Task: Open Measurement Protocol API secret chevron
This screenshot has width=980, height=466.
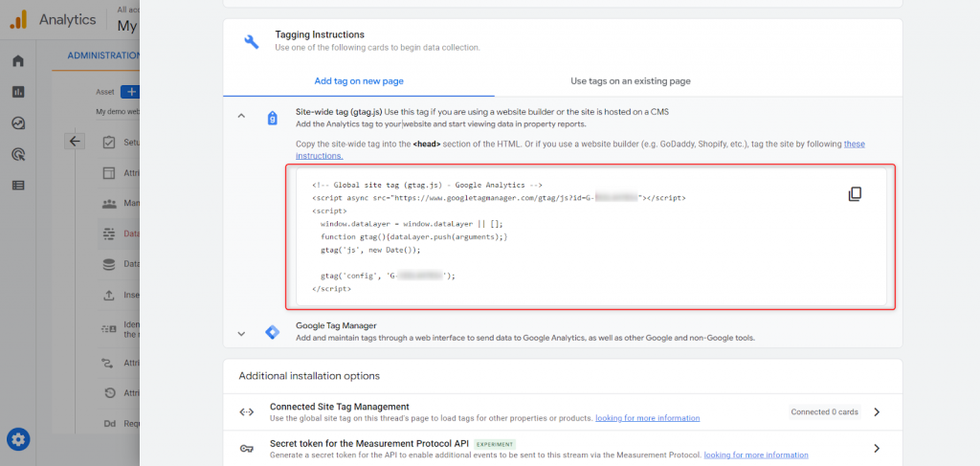Action: [x=877, y=448]
